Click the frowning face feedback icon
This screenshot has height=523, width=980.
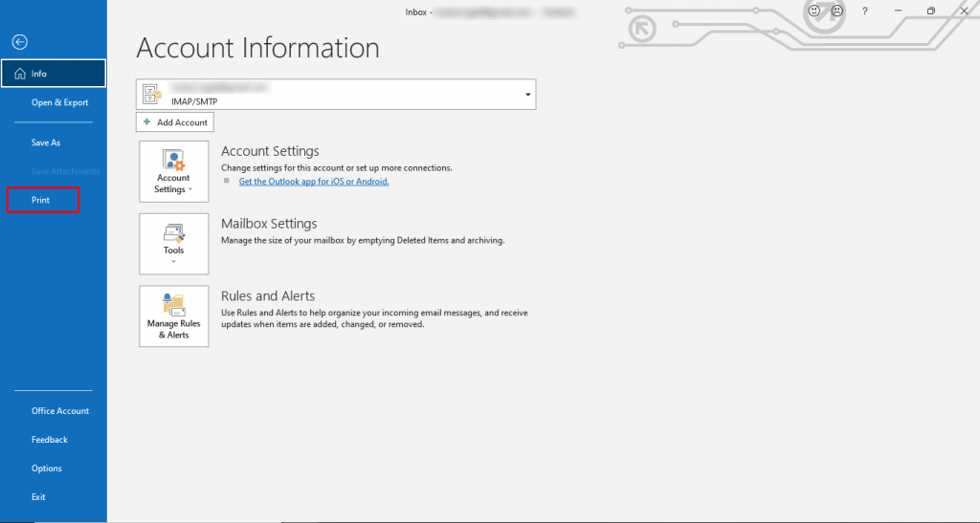pyautogui.click(x=837, y=11)
